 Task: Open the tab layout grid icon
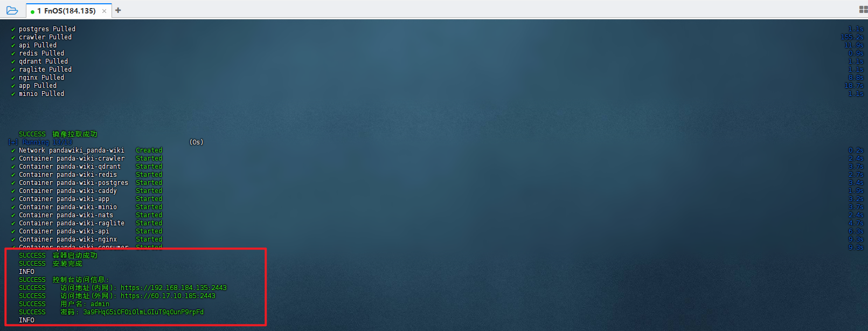coord(863,10)
